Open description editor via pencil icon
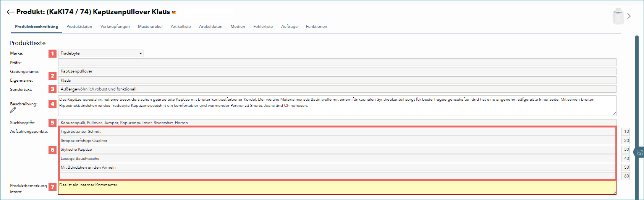The width and height of the screenshot is (644, 200). point(13,110)
